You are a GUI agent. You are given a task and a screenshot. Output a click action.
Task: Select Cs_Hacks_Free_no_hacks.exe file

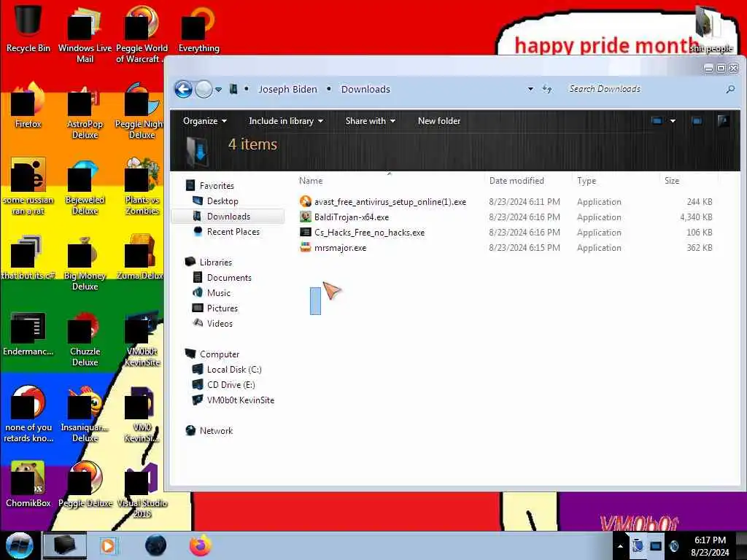click(x=369, y=233)
